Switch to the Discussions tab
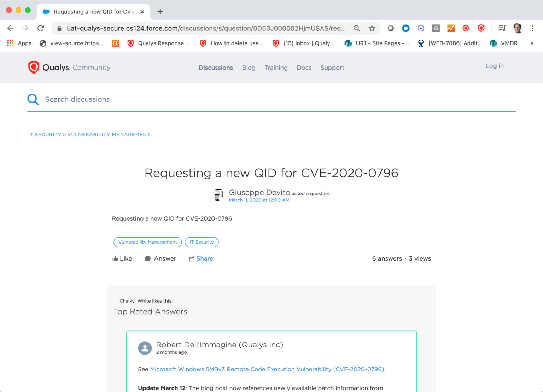The height and width of the screenshot is (392, 543). (216, 68)
